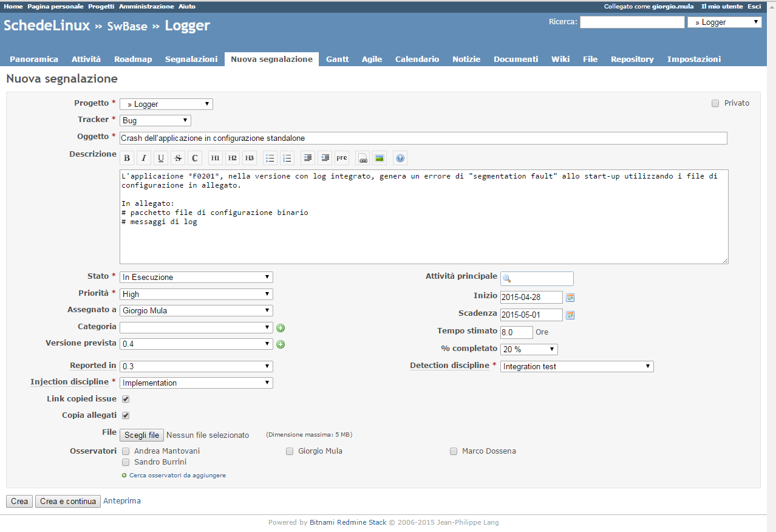Toggle the Privato checkbox
The height and width of the screenshot is (532, 776).
[715, 103]
